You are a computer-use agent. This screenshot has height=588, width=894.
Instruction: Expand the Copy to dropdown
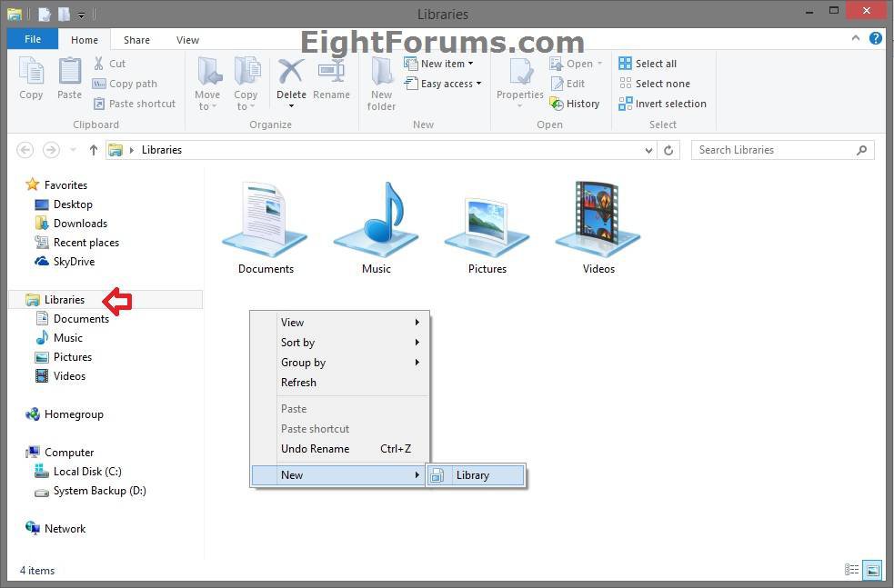(x=246, y=86)
